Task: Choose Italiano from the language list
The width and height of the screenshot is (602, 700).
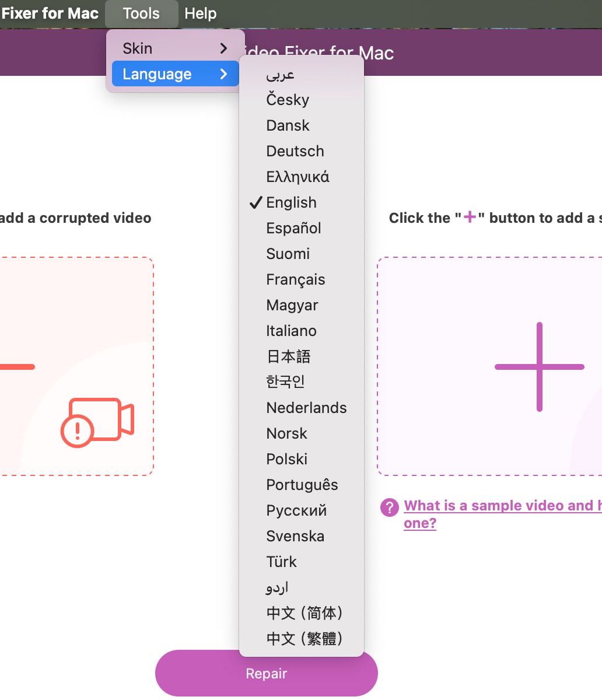Action: pyautogui.click(x=291, y=331)
